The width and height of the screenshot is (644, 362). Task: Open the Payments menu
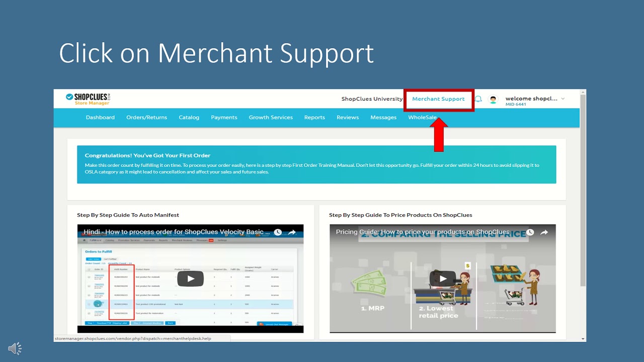point(224,117)
